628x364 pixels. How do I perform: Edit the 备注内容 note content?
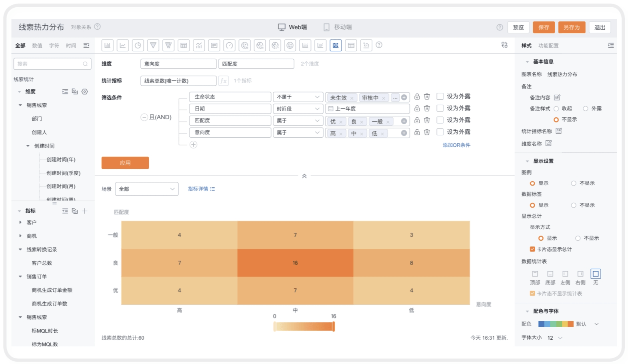pos(557,98)
